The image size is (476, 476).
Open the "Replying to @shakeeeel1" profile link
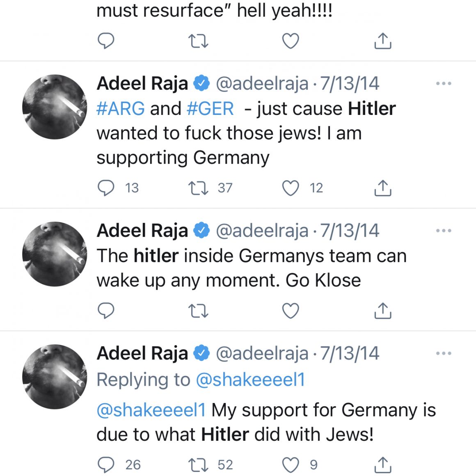(x=250, y=380)
